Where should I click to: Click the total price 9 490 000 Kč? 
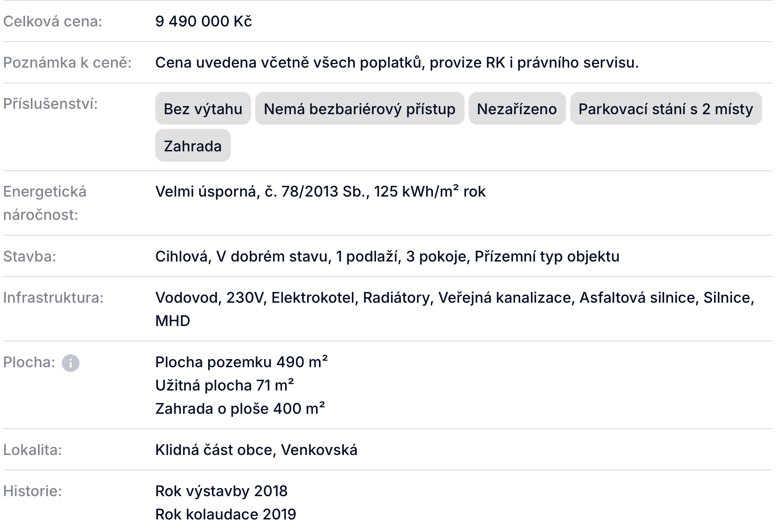[x=203, y=21]
